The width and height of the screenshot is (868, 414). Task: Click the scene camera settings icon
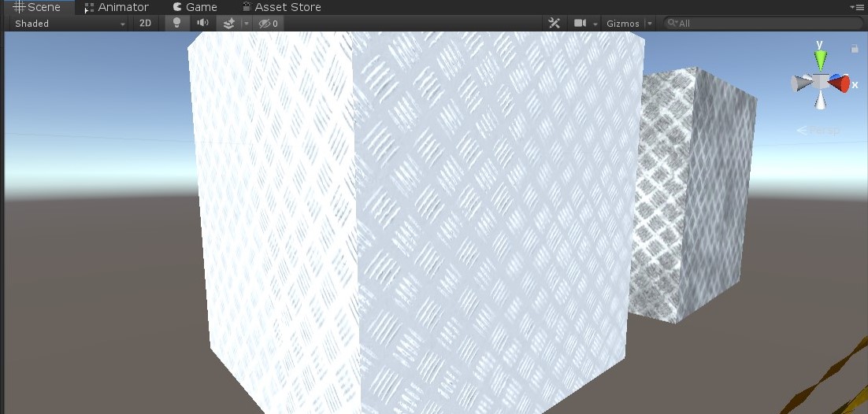pyautogui.click(x=580, y=24)
